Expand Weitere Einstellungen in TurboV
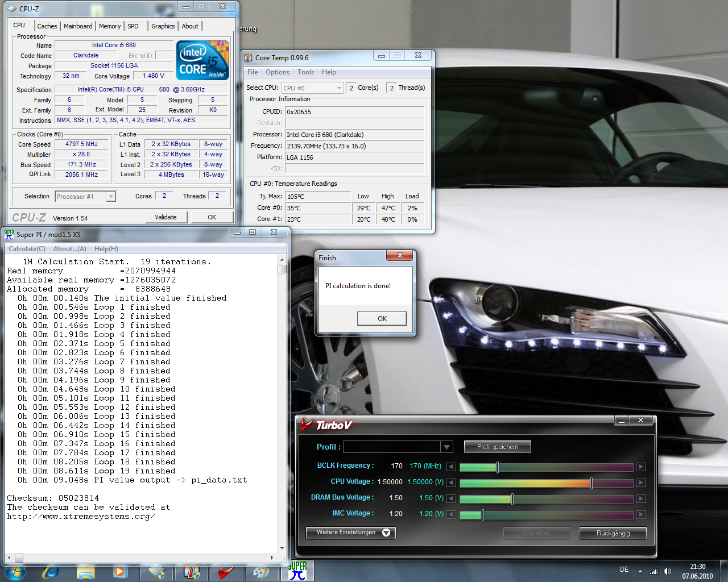Viewport: 728px width, 582px height. [350, 533]
